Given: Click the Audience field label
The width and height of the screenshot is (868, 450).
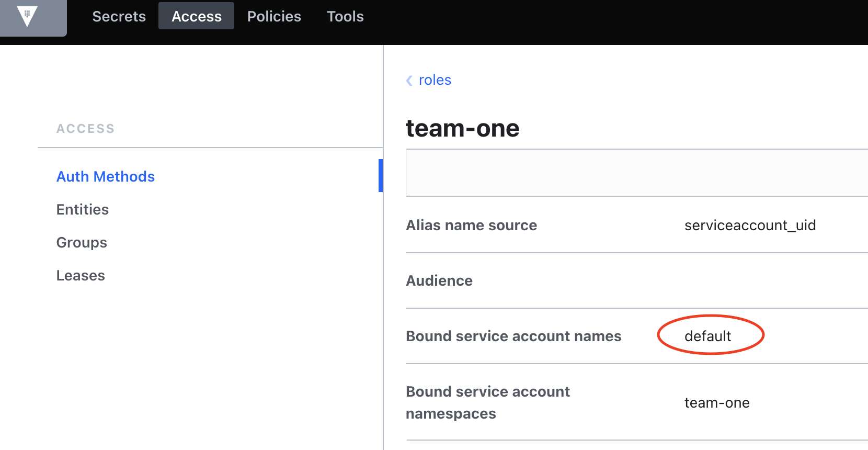Looking at the screenshot, I should click(439, 280).
